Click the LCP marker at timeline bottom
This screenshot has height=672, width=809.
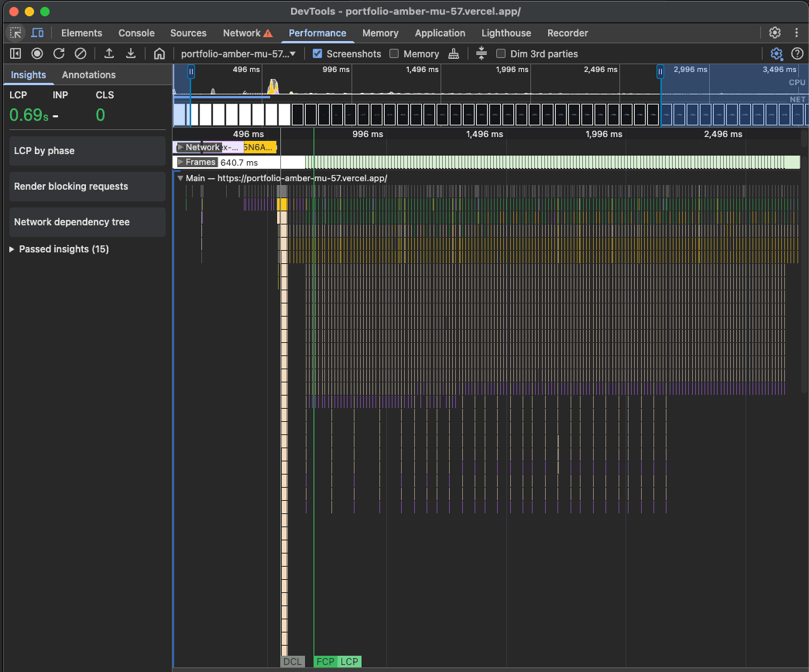tap(349, 661)
